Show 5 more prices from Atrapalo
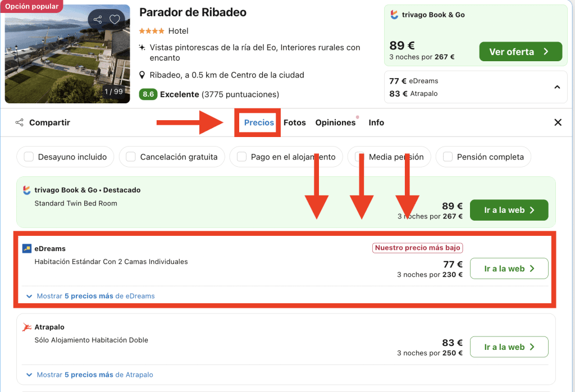The height and width of the screenshot is (392, 575). (94, 375)
